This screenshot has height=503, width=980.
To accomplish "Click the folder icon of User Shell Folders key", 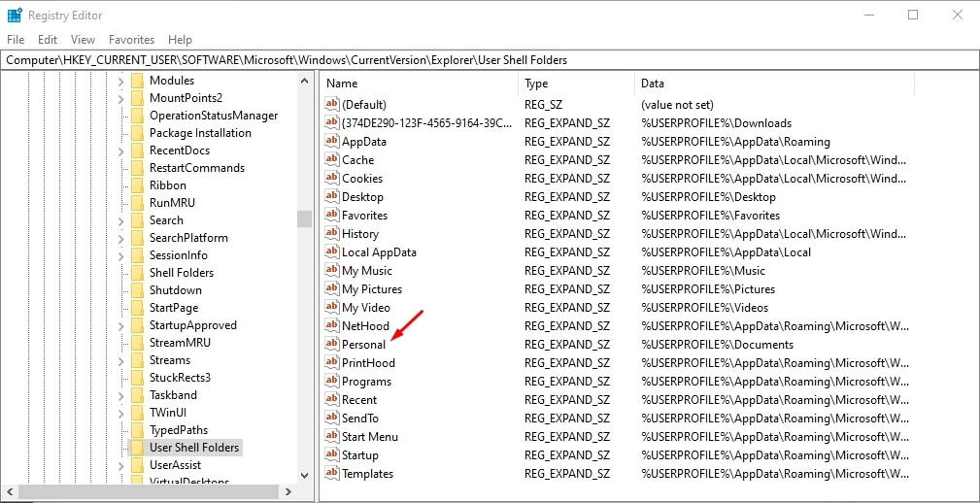I will coord(137,448).
